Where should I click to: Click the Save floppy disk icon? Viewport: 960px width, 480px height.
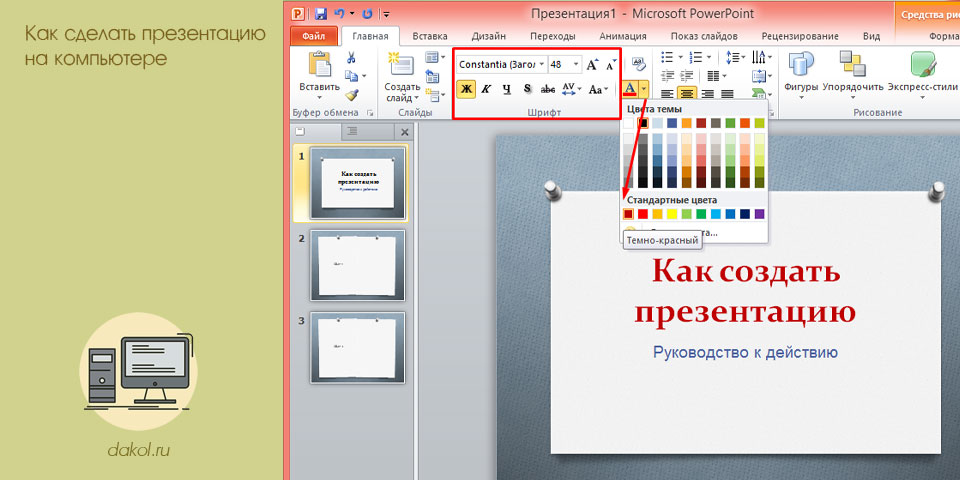click(320, 13)
